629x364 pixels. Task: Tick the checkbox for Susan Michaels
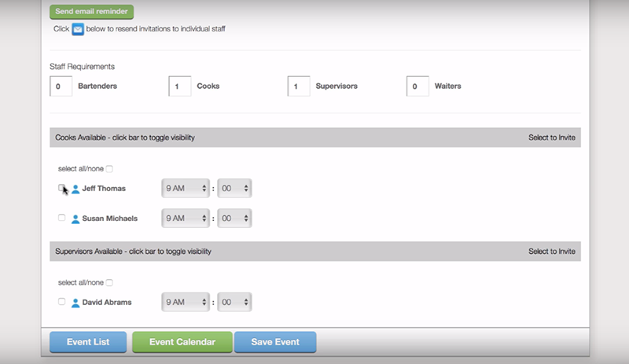tap(61, 218)
